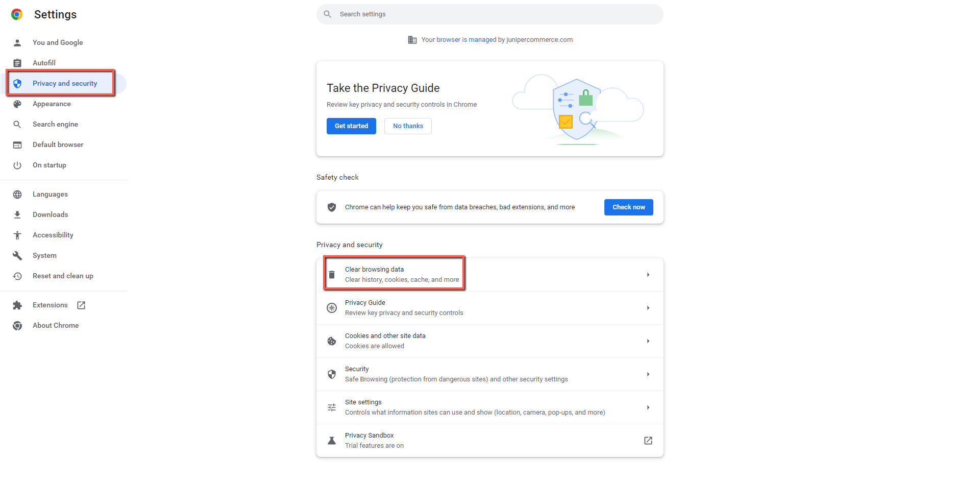Click the Extensions puzzle piece icon
This screenshot has height=483, width=980.
[x=17, y=305]
